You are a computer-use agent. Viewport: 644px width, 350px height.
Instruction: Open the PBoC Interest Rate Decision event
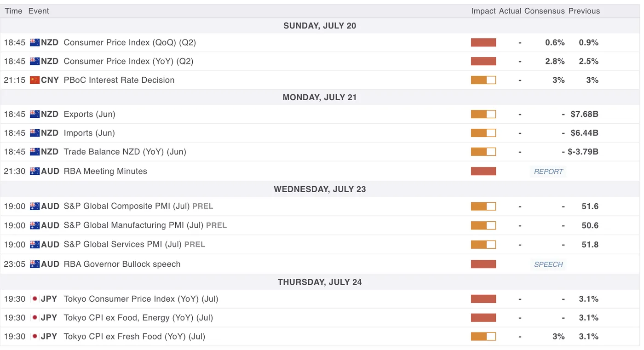[119, 80]
